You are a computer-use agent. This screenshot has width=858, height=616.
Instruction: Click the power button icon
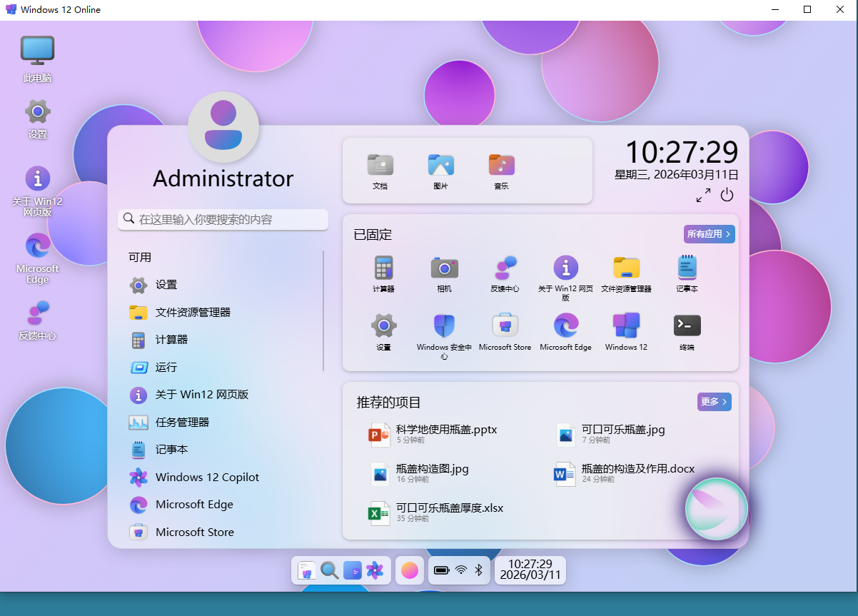(727, 195)
